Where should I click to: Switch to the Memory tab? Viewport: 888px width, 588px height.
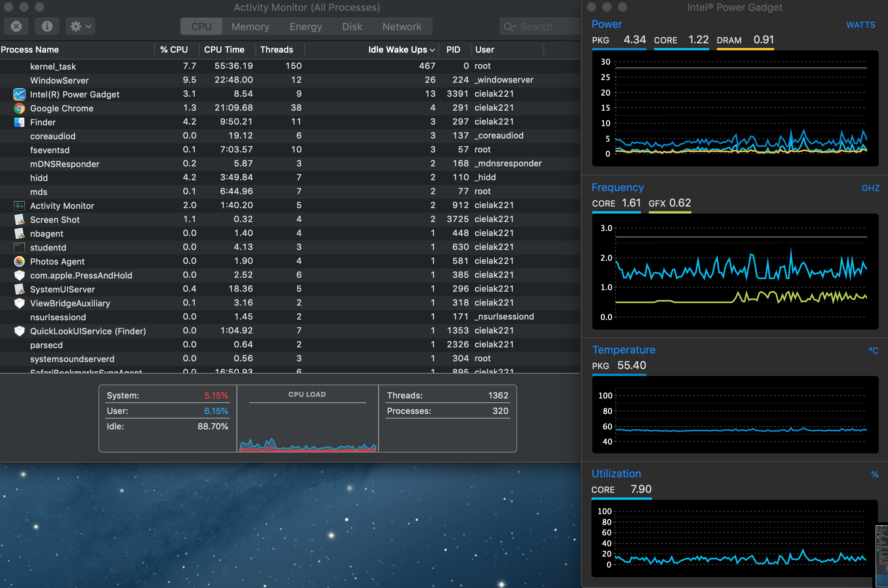(x=250, y=26)
